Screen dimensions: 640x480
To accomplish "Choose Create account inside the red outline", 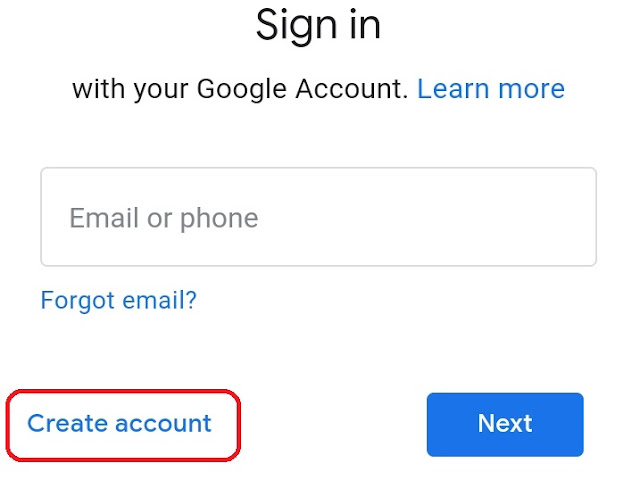I will pos(119,423).
